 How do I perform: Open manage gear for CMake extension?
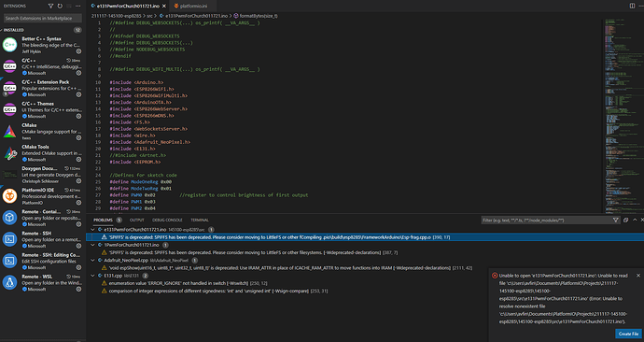click(78, 137)
